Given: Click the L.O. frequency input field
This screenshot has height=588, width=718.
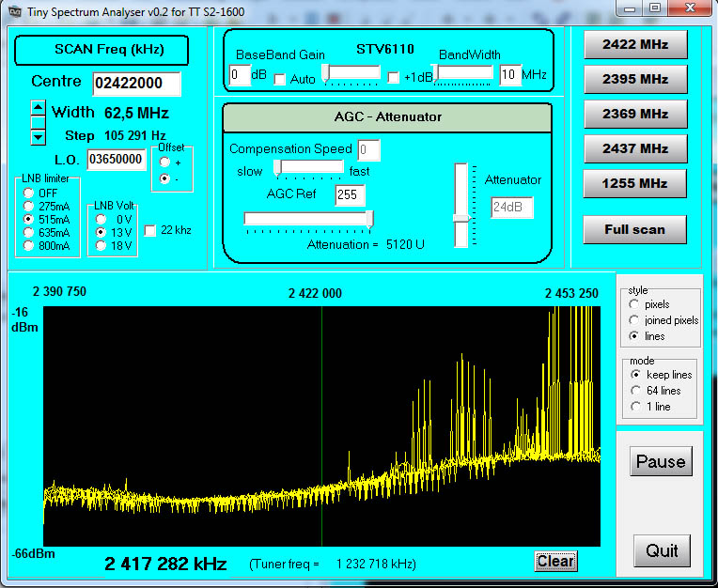Looking at the screenshot, I should tap(117, 160).
